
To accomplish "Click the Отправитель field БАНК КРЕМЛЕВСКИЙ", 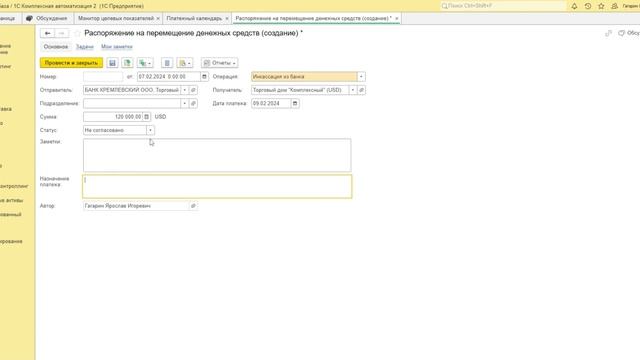I will [132, 90].
